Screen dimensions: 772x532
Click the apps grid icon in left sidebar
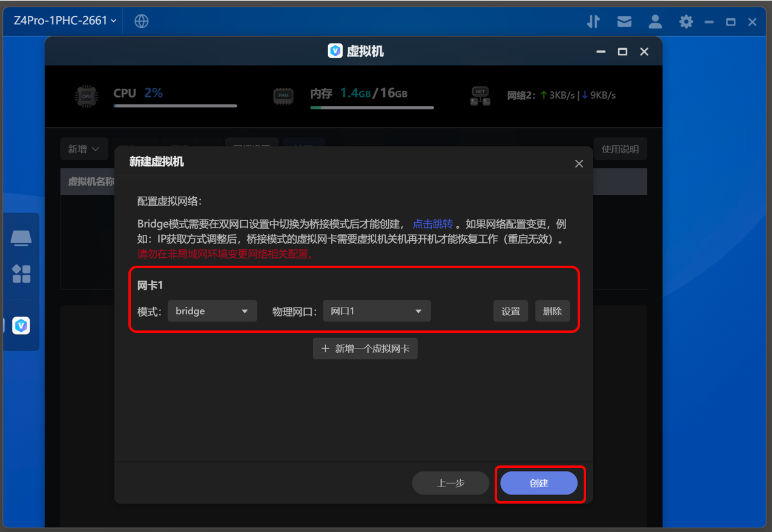point(21,274)
